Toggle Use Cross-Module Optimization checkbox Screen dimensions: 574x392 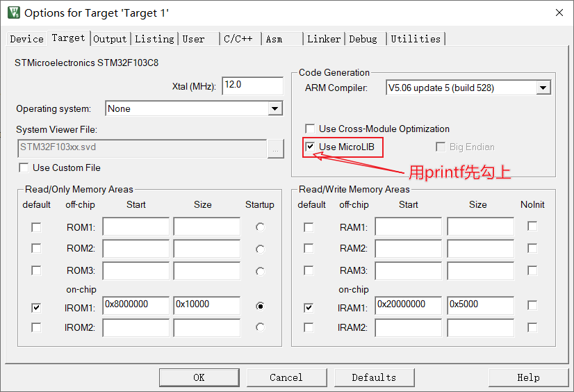310,129
